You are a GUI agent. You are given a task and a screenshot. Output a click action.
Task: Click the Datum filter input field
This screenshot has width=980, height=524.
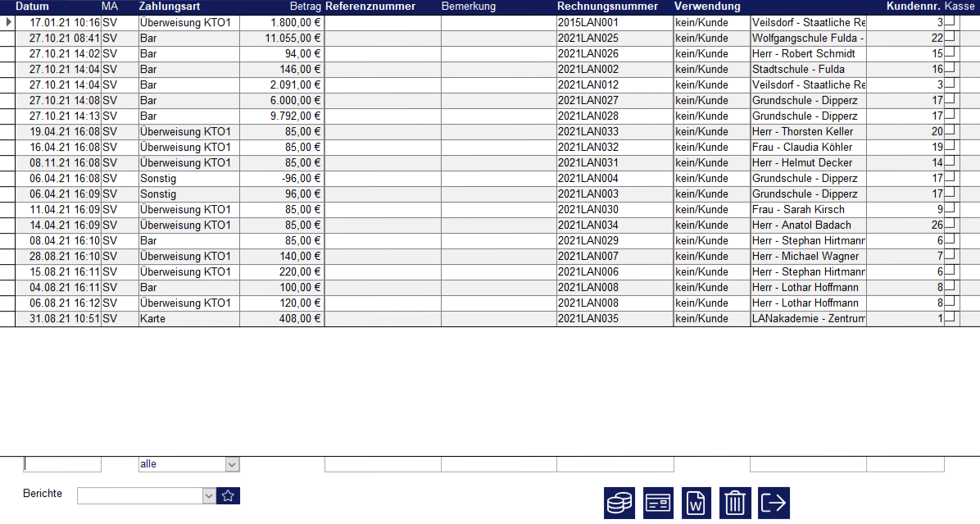62,464
